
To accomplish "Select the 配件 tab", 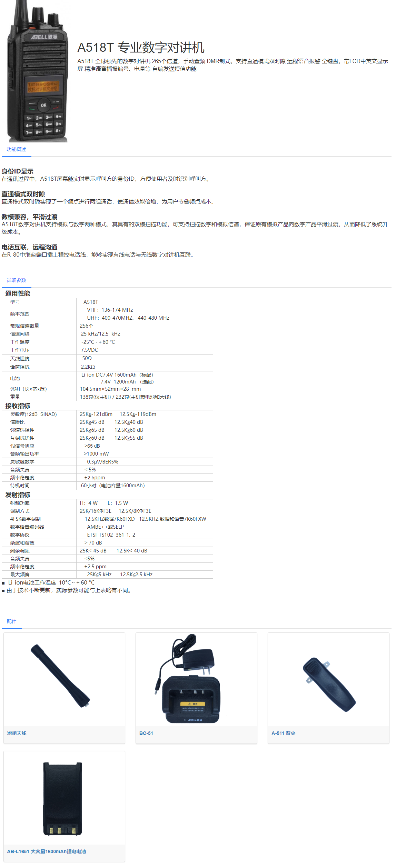I will click(11, 621).
